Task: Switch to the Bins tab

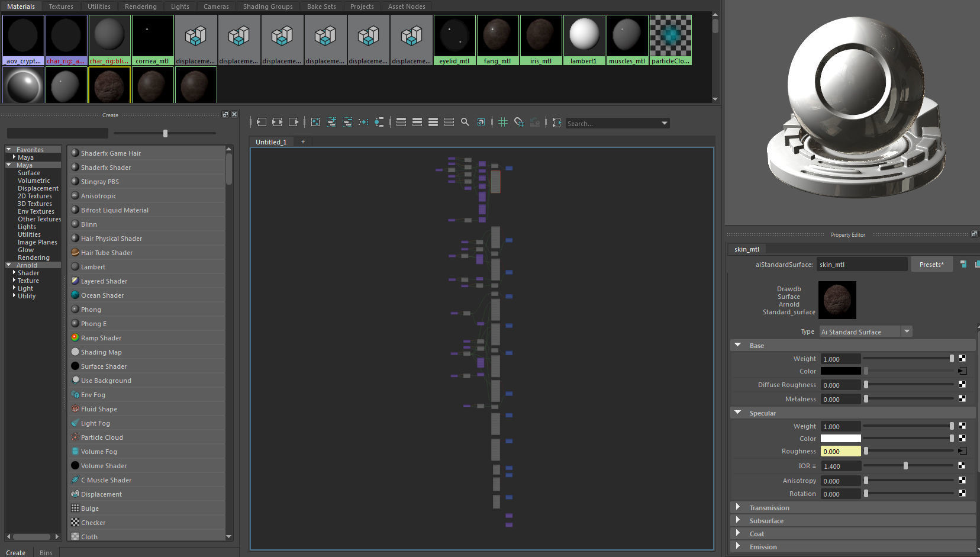Action: click(46, 553)
